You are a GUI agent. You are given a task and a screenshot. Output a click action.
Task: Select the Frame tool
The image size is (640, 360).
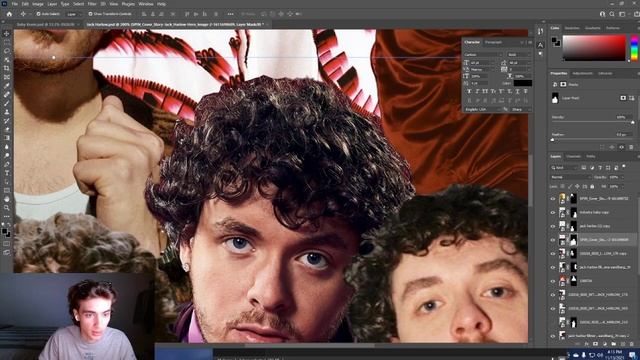[x=7, y=77]
